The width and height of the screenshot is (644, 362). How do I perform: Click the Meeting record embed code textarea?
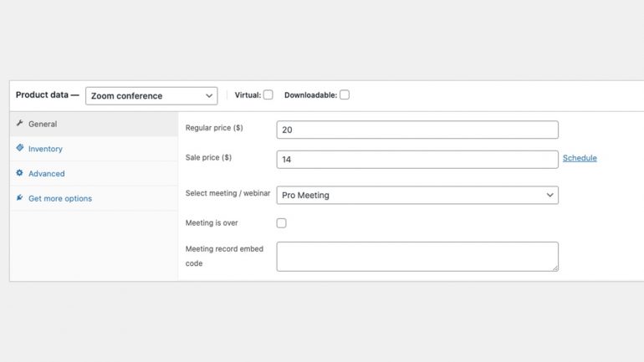coord(417,257)
